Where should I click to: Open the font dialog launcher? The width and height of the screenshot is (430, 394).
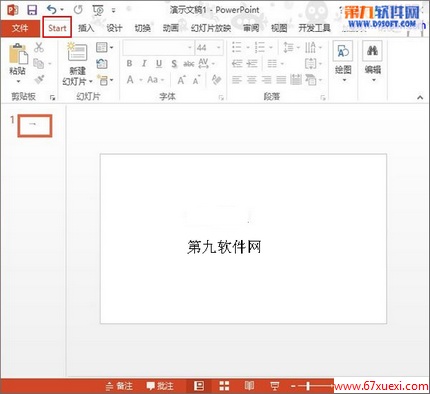pos(221,97)
